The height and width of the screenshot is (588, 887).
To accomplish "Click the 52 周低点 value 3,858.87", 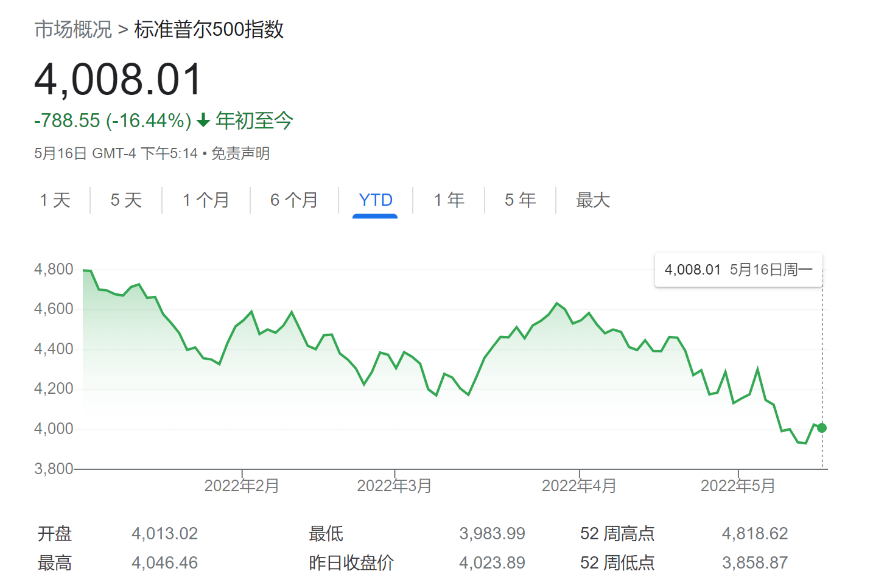I will pos(755,563).
